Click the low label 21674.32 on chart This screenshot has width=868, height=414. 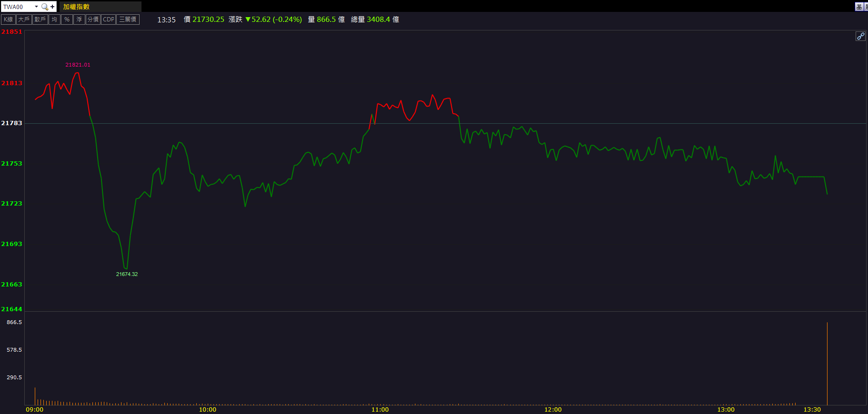(x=127, y=274)
